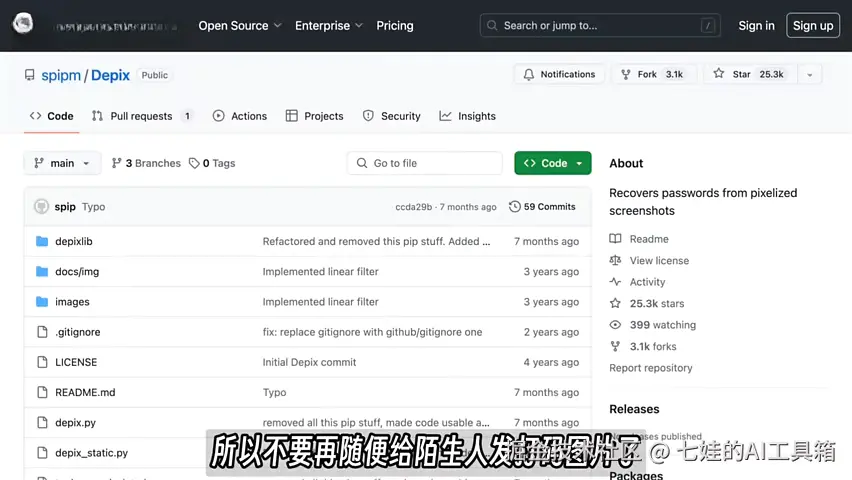Open the Insights tab
This screenshot has height=480, width=852.
click(x=468, y=116)
